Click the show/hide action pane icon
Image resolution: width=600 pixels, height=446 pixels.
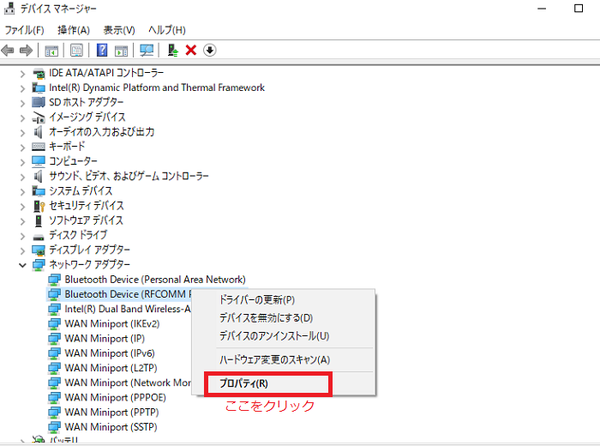tap(121, 50)
